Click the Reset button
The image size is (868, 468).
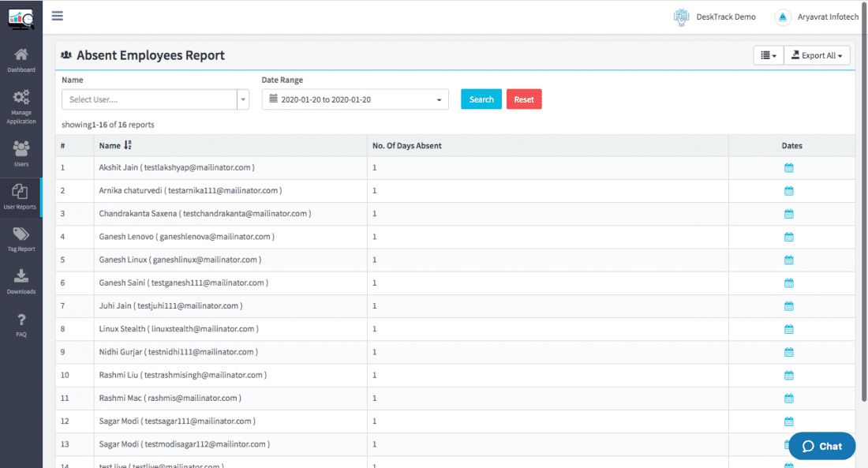pos(524,99)
